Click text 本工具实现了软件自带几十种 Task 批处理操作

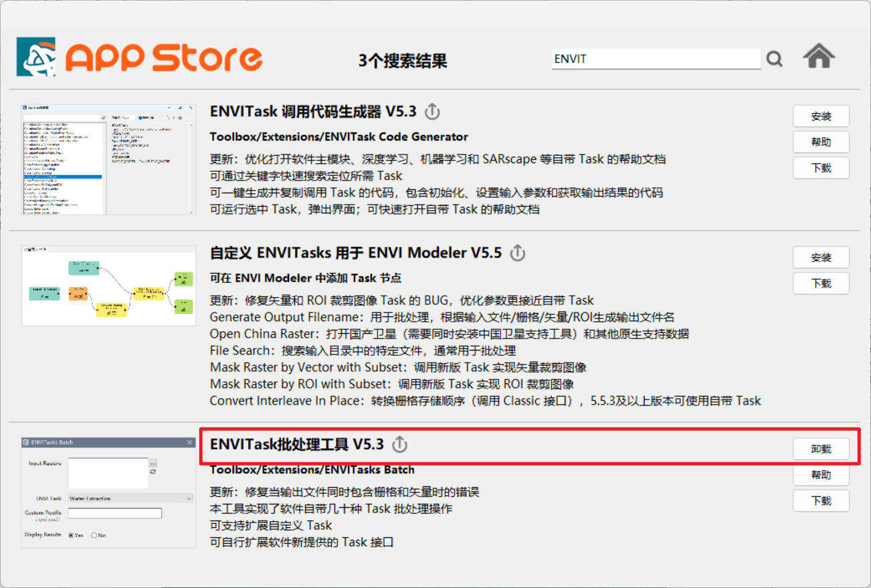331,509
